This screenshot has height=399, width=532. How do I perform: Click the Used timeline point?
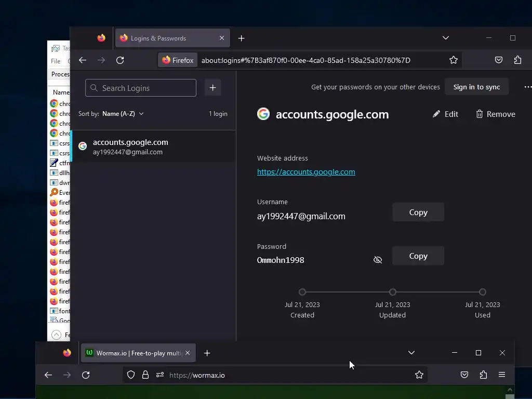(483, 292)
